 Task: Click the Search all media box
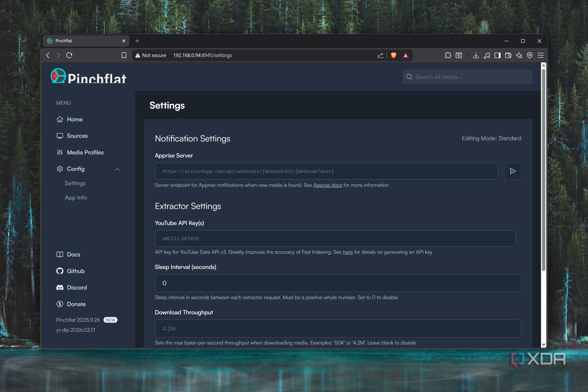click(468, 77)
